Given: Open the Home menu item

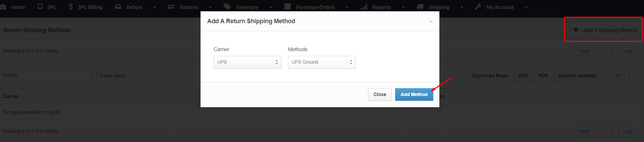Looking at the screenshot, I should coord(18,7).
